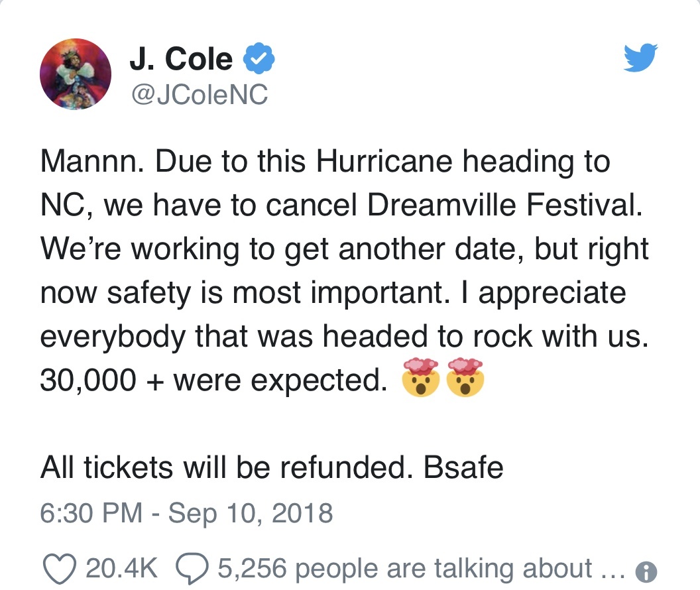
Task: Visit the @JColeNC handle link
Action: point(199,94)
